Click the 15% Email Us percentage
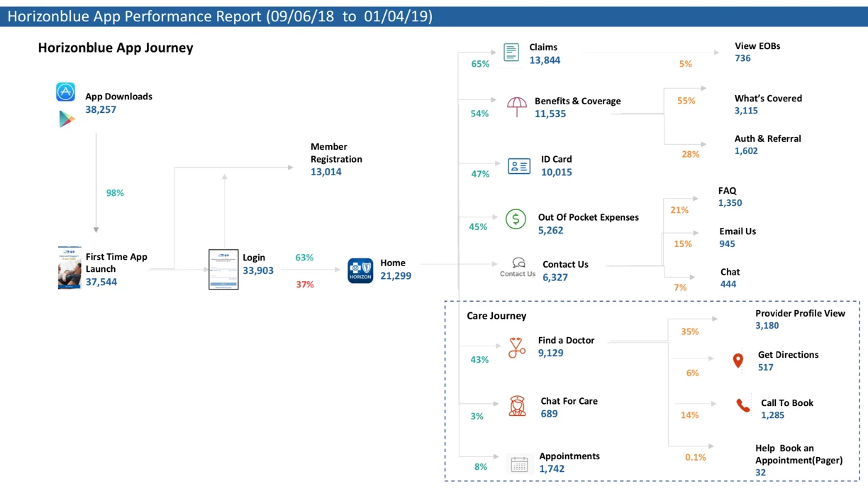The width and height of the screenshot is (868, 494). click(683, 244)
